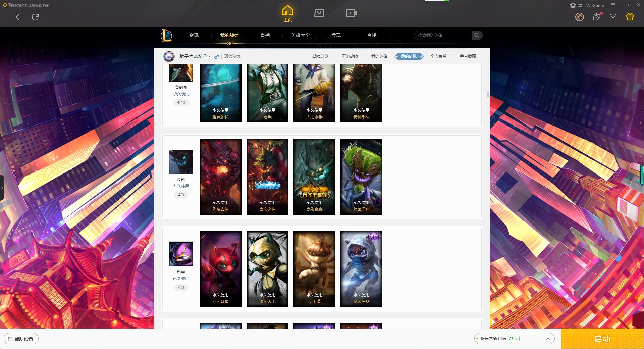
Task: Click the Tencent WeGame title logo
Action: click(26, 5)
